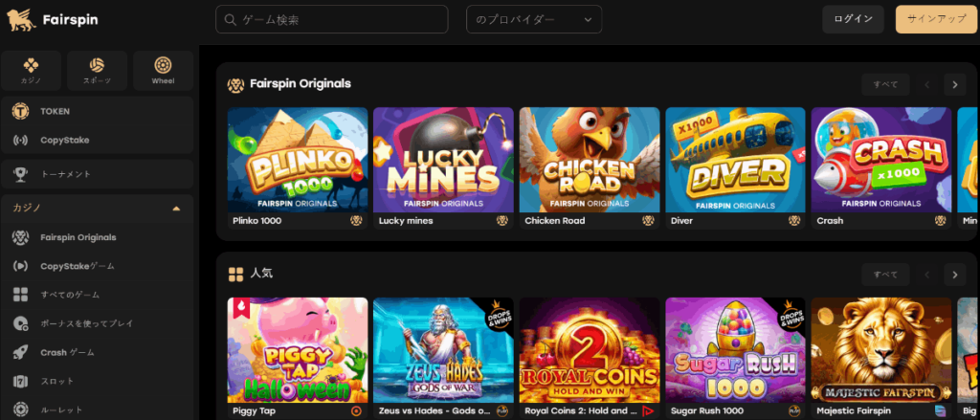Open TOKEN coin icon in sidebar
Screen dimensions: 980x420
click(x=21, y=111)
